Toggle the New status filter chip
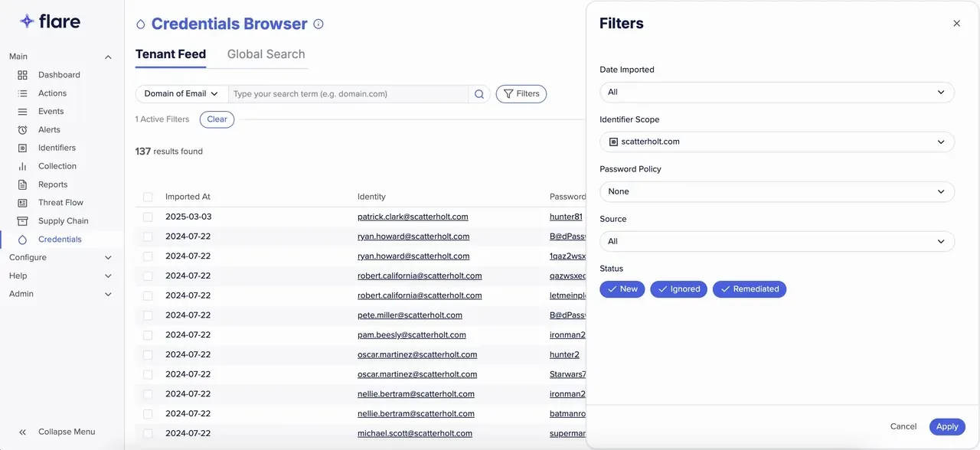 pos(622,289)
